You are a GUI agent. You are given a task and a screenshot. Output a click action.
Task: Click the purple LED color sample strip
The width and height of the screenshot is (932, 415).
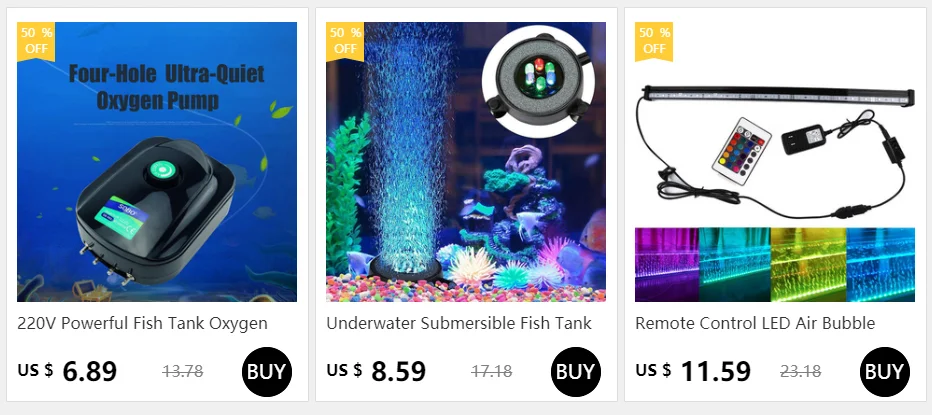[x=667, y=265]
